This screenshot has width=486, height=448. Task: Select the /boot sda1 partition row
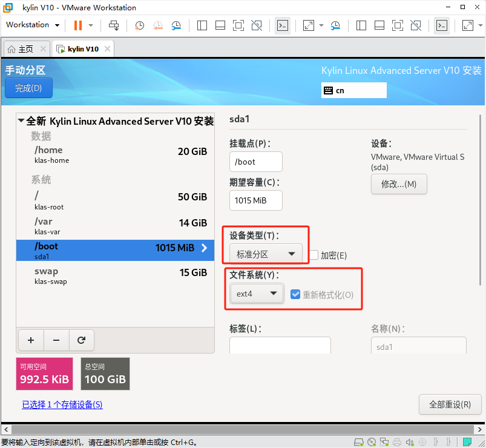[x=116, y=250]
